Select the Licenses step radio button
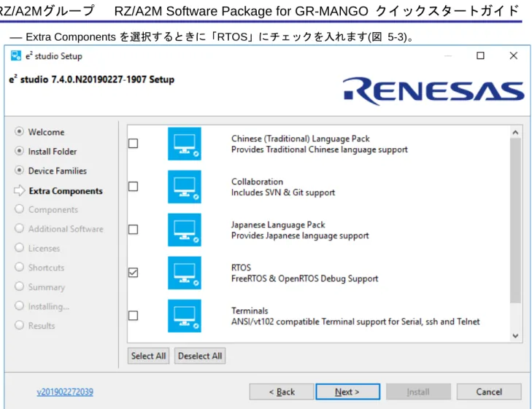532x409 pixels. [x=20, y=248]
